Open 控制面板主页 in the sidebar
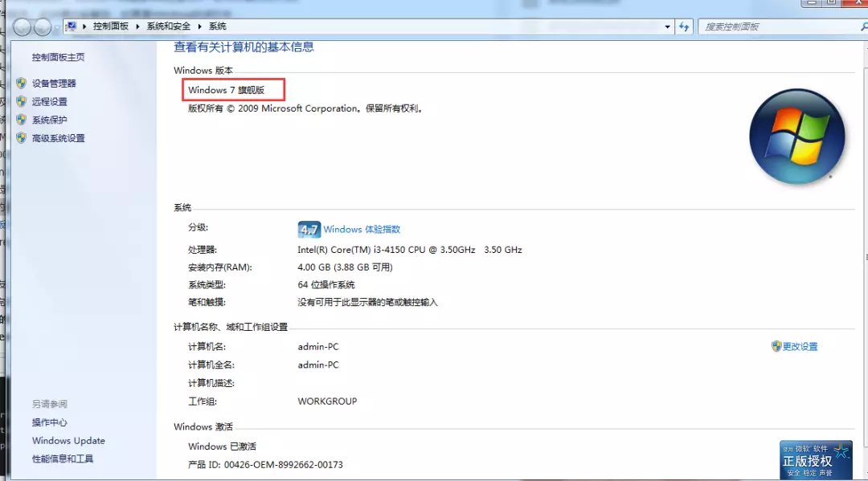The height and width of the screenshot is (481, 868). pyautogui.click(x=58, y=57)
